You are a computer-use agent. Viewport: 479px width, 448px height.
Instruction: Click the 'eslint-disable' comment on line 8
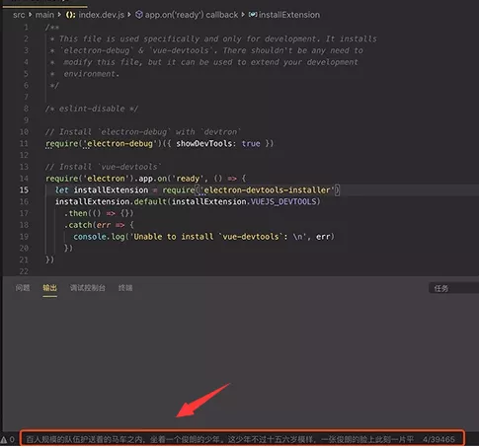(x=92, y=109)
